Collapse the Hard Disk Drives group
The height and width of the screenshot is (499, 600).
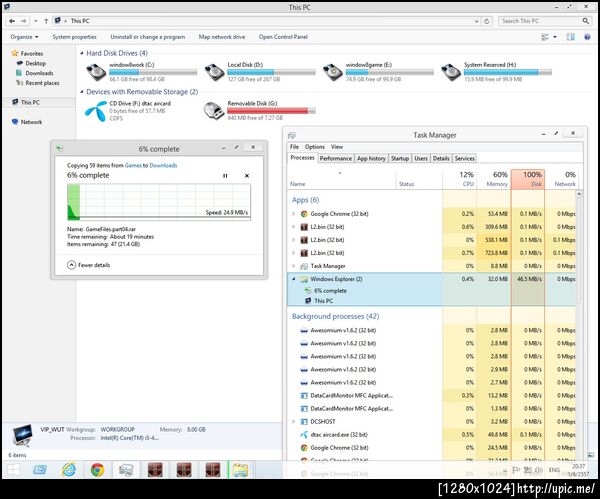tap(82, 53)
